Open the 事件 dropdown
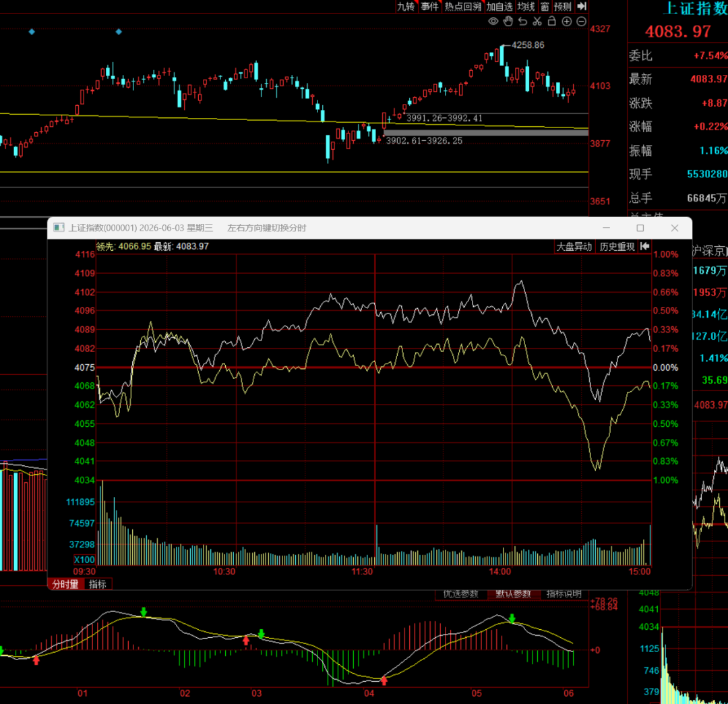Screen dimensions: 728x704 (x=430, y=7)
